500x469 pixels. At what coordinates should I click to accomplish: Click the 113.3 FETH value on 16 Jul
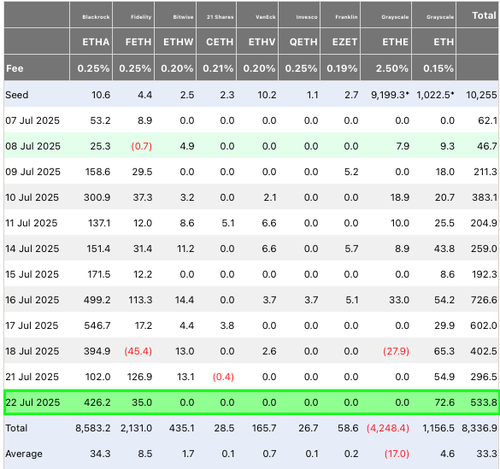[x=140, y=300]
